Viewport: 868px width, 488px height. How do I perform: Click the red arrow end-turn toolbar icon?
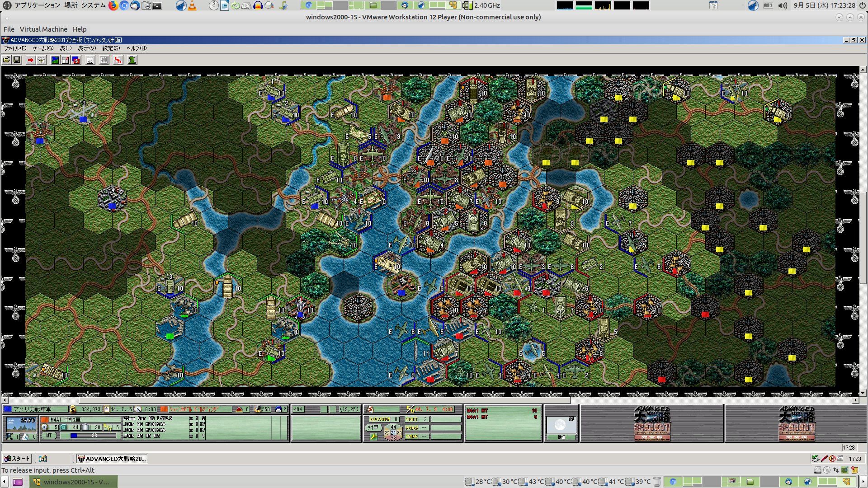[x=30, y=60]
